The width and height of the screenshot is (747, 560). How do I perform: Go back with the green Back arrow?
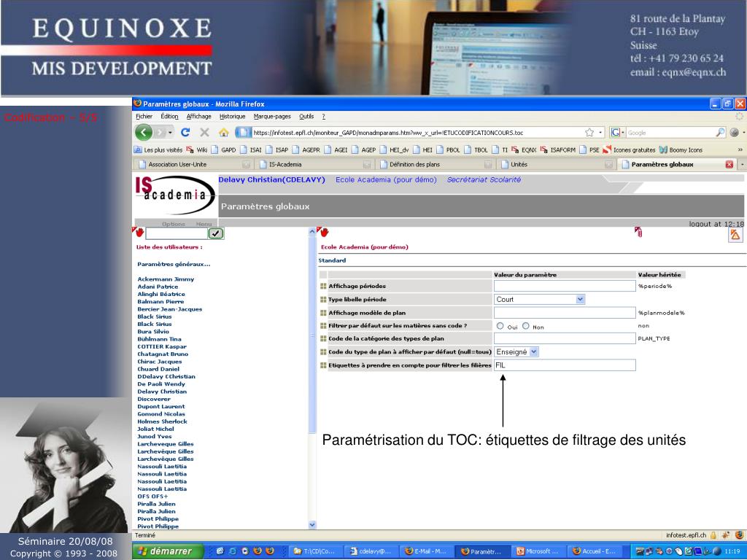point(144,133)
